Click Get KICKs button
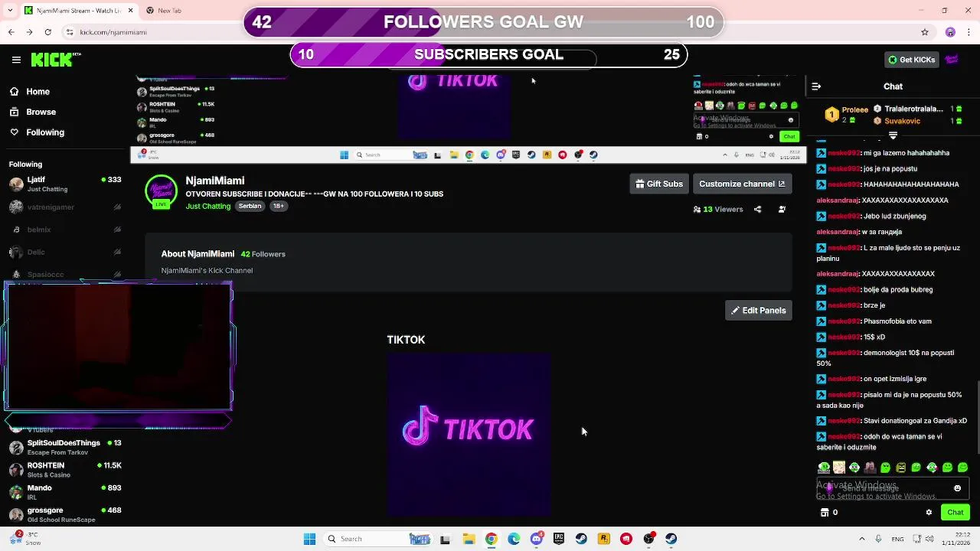 coord(911,60)
